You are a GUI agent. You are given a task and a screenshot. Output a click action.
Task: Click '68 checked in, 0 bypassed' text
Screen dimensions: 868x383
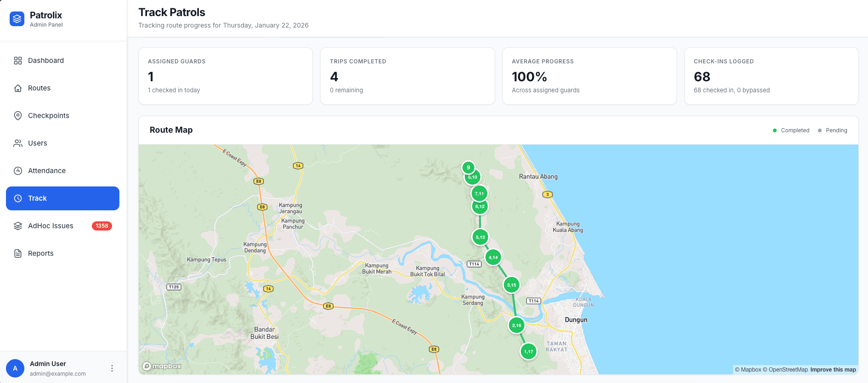(732, 90)
